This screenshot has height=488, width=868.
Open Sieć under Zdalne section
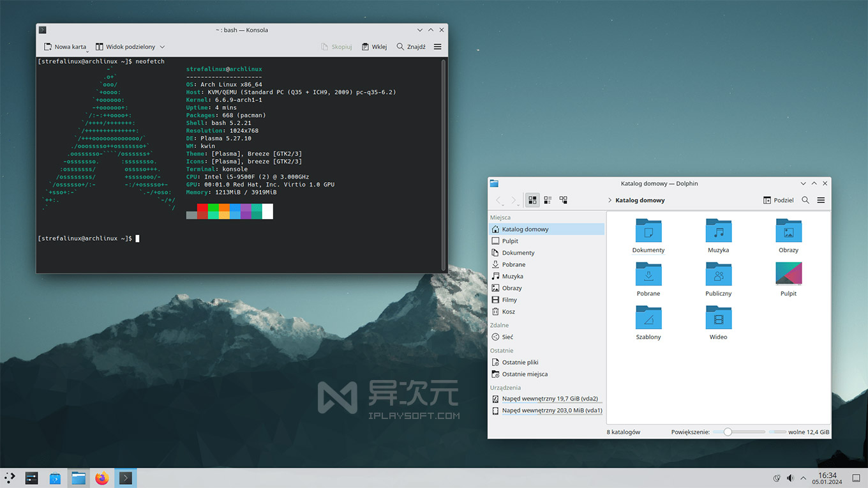(505, 337)
